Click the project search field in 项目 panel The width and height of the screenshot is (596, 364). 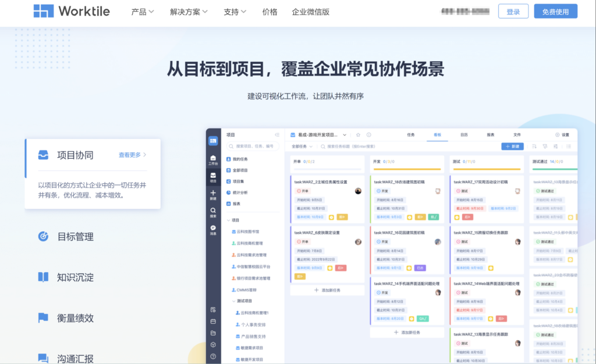[253, 146]
